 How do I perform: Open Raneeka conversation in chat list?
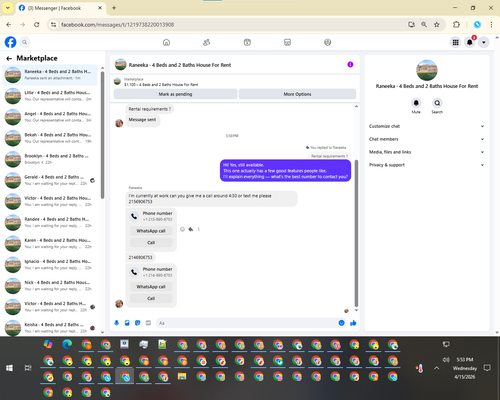pyautogui.click(x=50, y=75)
